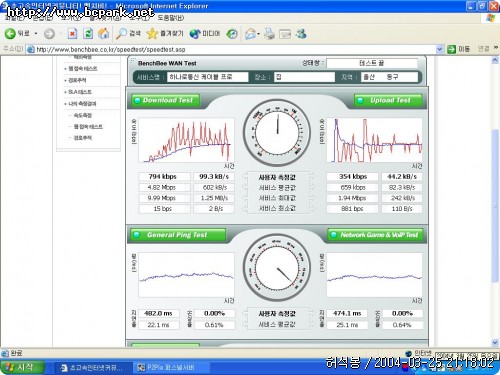Click the 794 kbps download value
The width and height of the screenshot is (500, 375).
tap(164, 177)
